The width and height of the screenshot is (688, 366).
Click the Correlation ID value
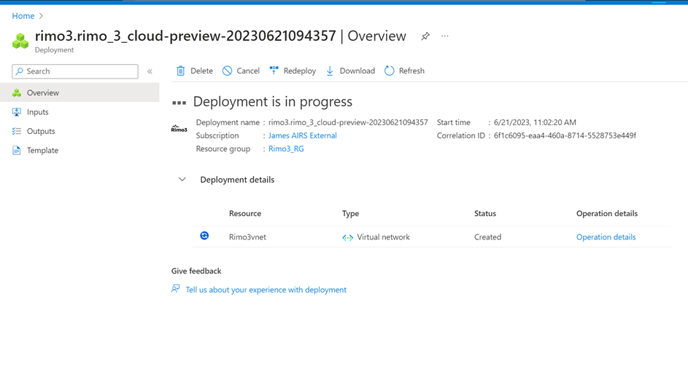pyautogui.click(x=565, y=136)
